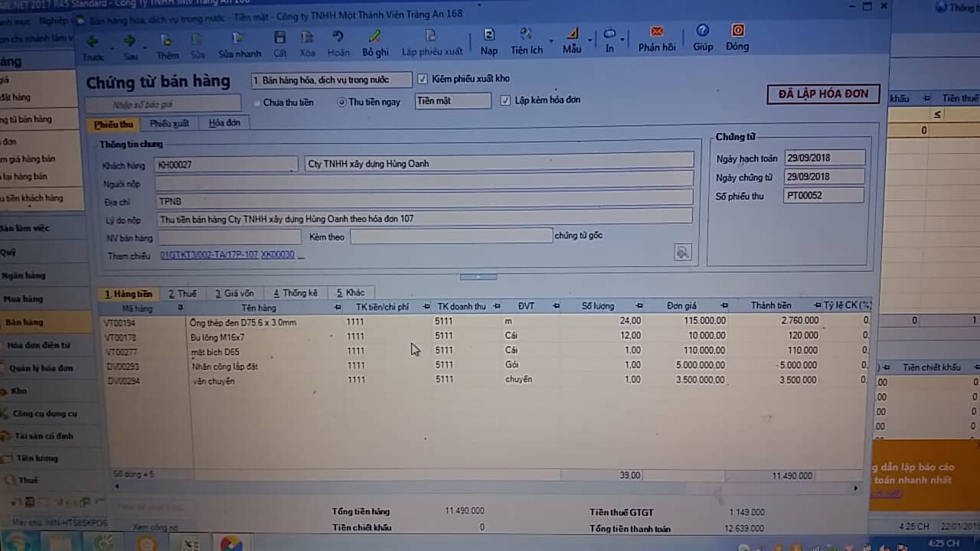Switch to the Thuế tab
This screenshot has width=980, height=551.
(182, 293)
